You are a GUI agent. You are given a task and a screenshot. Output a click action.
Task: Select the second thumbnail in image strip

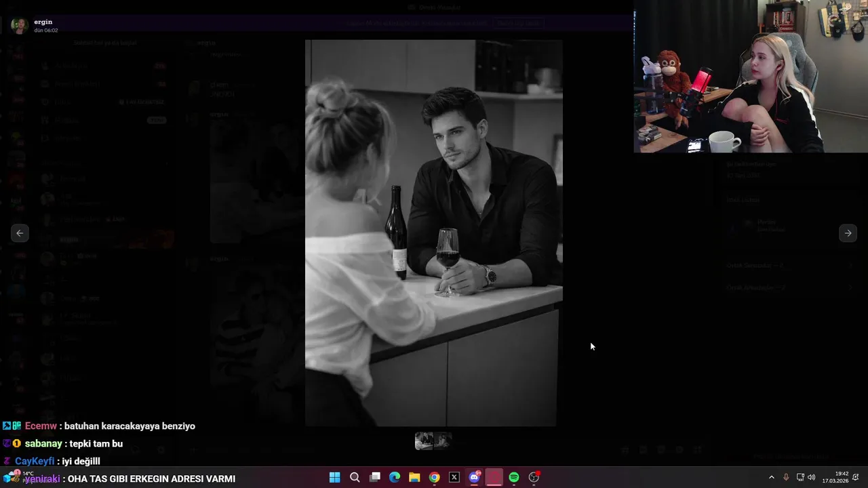(443, 441)
